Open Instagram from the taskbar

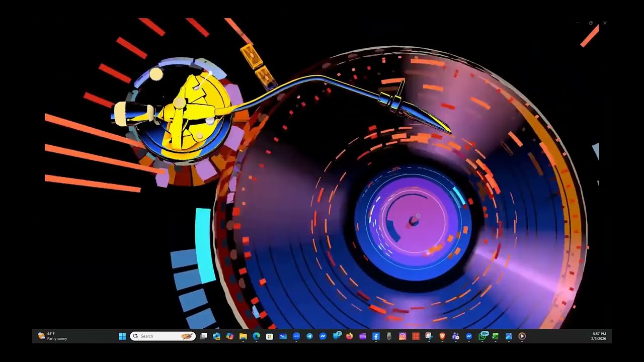point(403,336)
